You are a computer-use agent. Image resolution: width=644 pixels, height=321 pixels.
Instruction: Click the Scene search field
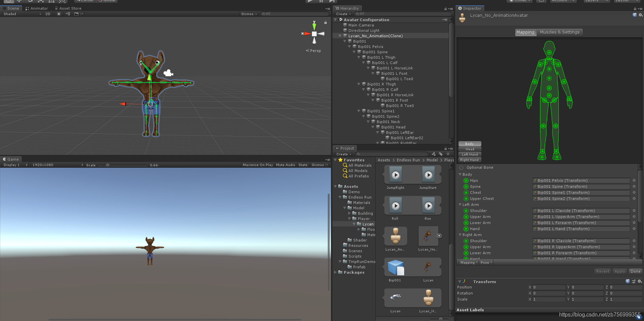(294, 14)
